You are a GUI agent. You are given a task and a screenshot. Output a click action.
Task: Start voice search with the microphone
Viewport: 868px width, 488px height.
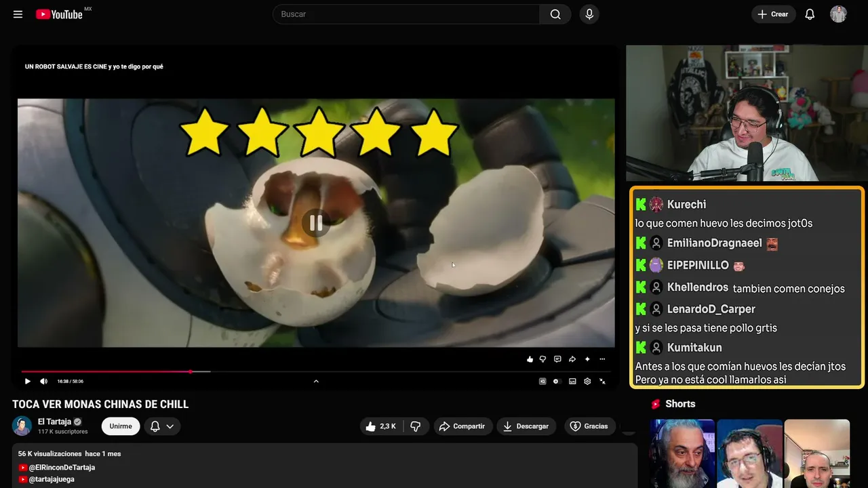pos(589,14)
